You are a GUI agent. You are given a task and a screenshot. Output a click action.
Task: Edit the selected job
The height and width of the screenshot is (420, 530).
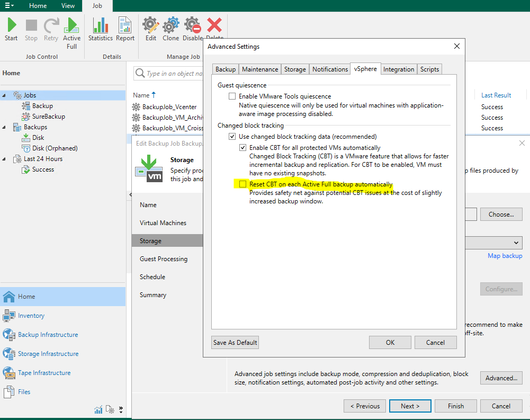tap(151, 30)
